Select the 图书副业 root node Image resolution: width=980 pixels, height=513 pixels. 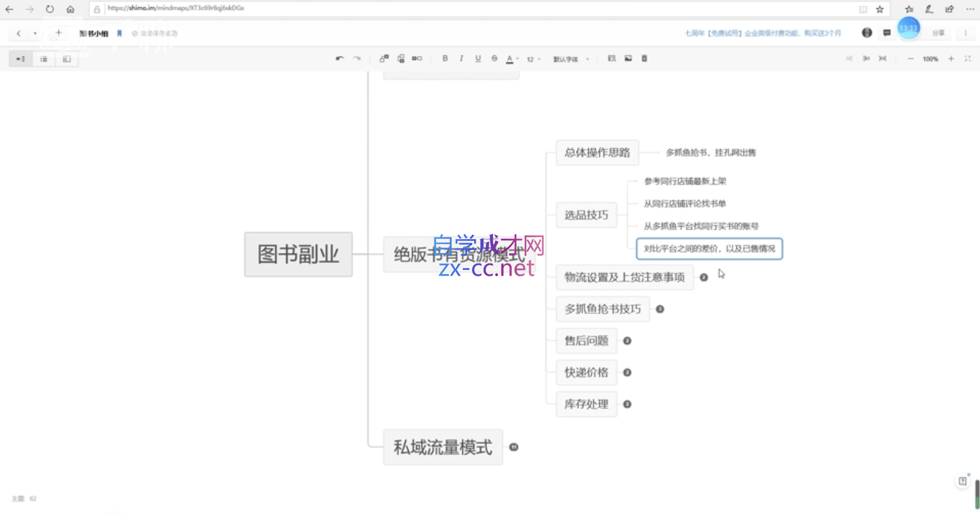(298, 254)
